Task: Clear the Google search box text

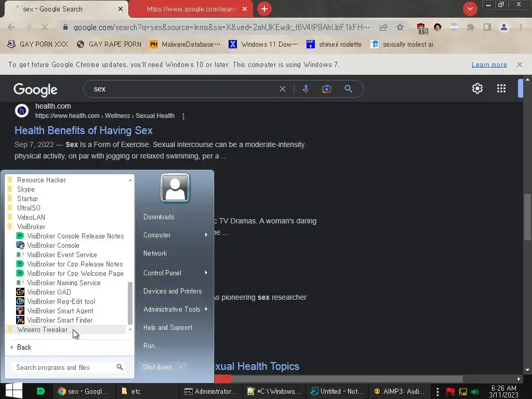Action: [282, 89]
